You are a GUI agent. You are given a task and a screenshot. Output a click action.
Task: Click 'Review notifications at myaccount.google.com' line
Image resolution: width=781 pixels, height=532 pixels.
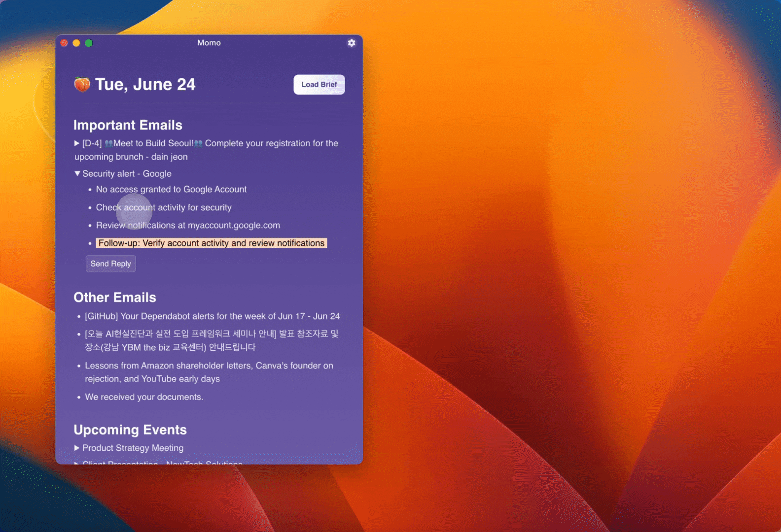pyautogui.click(x=188, y=225)
